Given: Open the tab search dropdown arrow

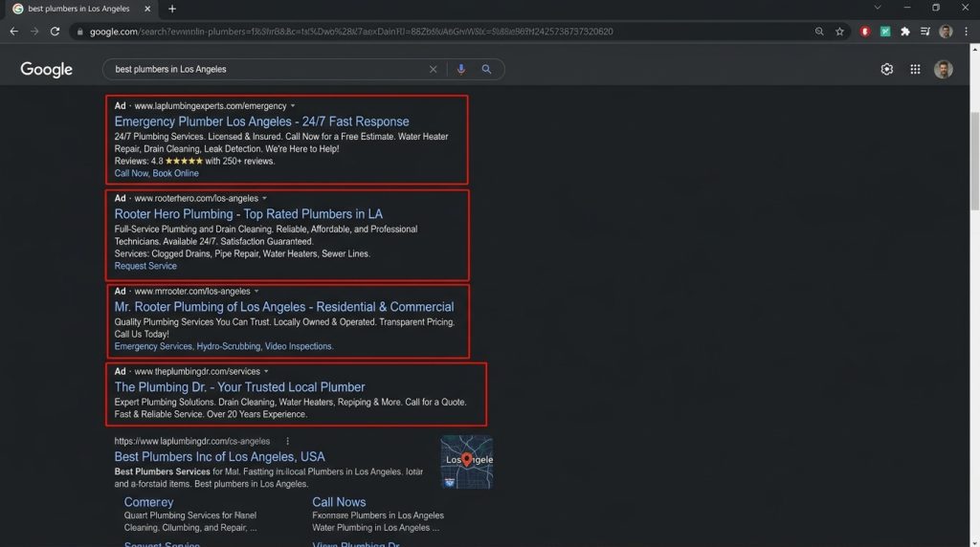Looking at the screenshot, I should pyautogui.click(x=878, y=8).
